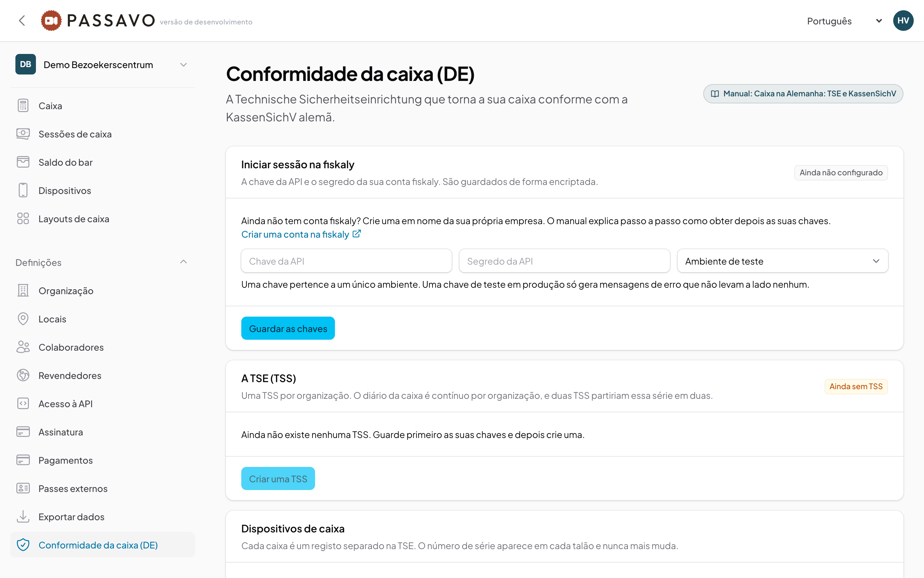Open Criar uma conta na fiskaly link
Viewport: 924px width, 578px height.
[x=301, y=234]
